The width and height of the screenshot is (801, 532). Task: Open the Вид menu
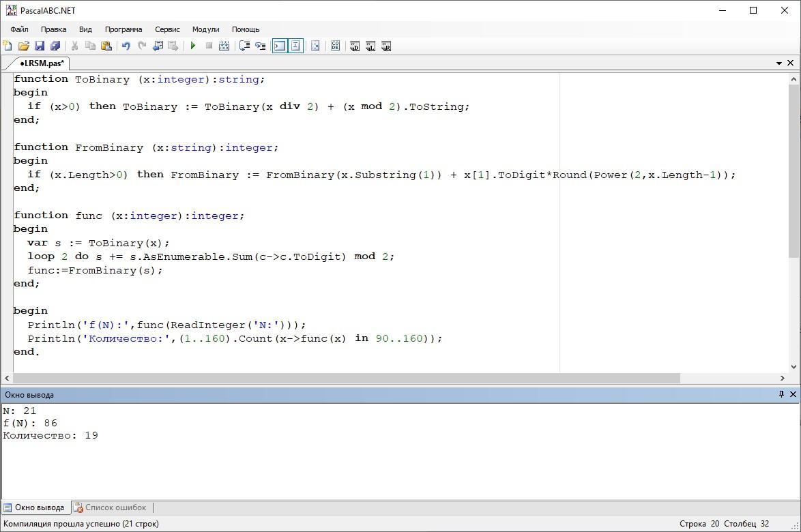[x=85, y=29]
